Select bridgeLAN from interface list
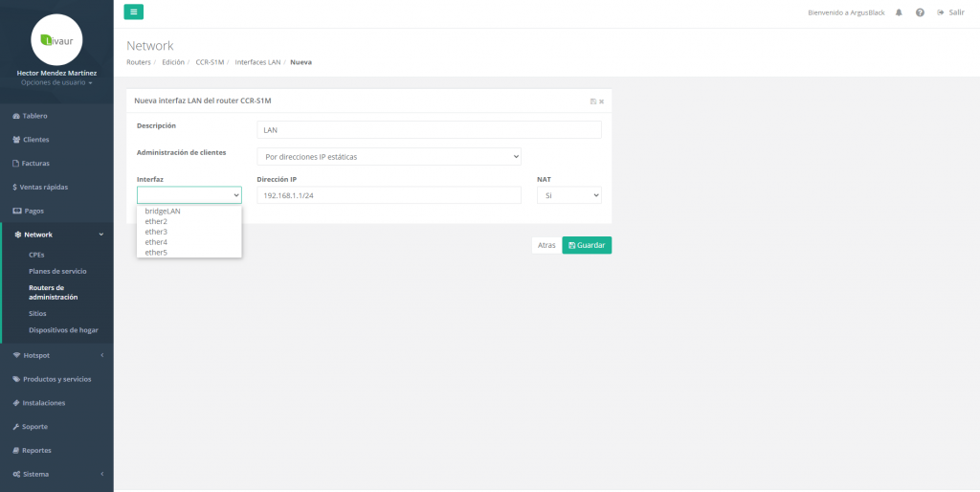Image resolution: width=980 pixels, height=492 pixels. pyautogui.click(x=189, y=212)
